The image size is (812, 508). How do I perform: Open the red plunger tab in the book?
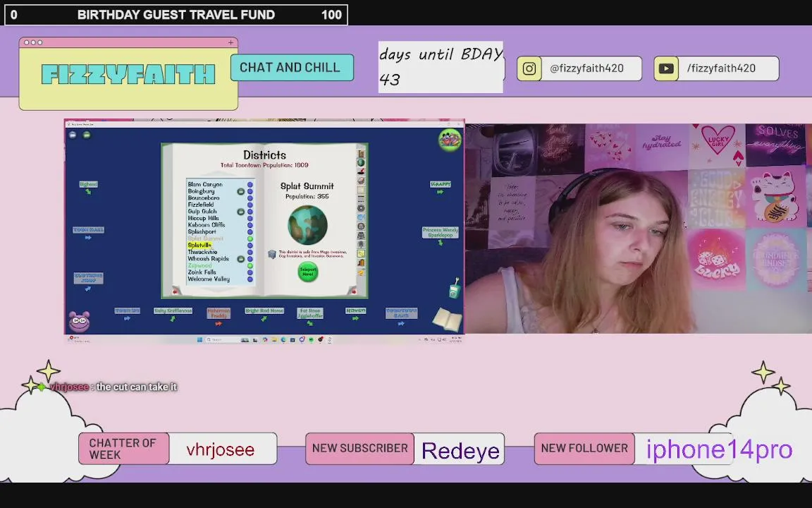pyautogui.click(x=361, y=171)
